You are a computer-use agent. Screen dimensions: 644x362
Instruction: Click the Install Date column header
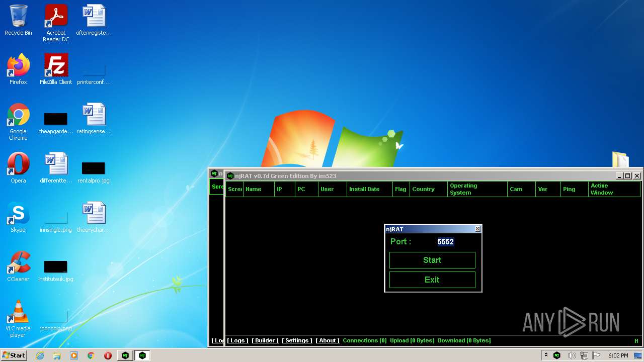[x=370, y=189]
